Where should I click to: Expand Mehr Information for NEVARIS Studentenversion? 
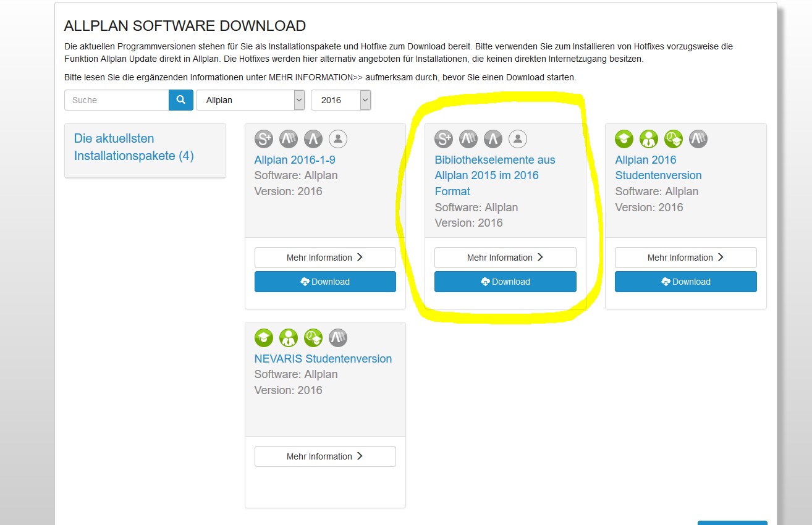click(x=325, y=456)
